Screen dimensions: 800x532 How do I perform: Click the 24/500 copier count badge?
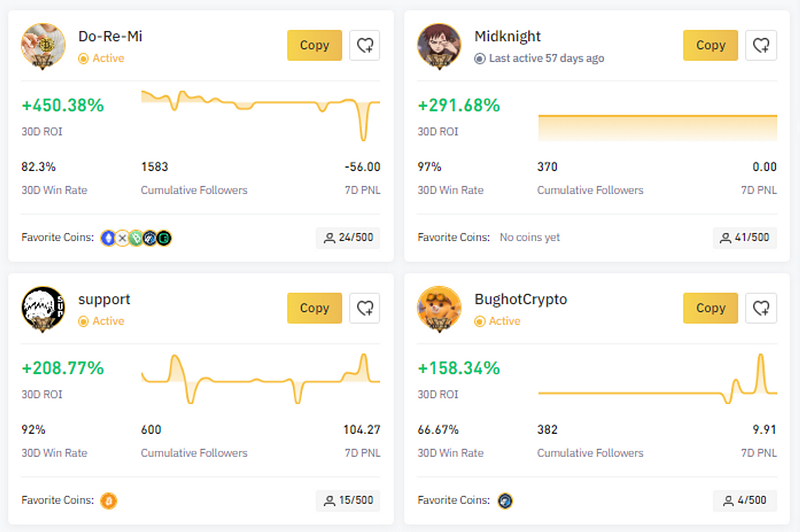coord(348,238)
